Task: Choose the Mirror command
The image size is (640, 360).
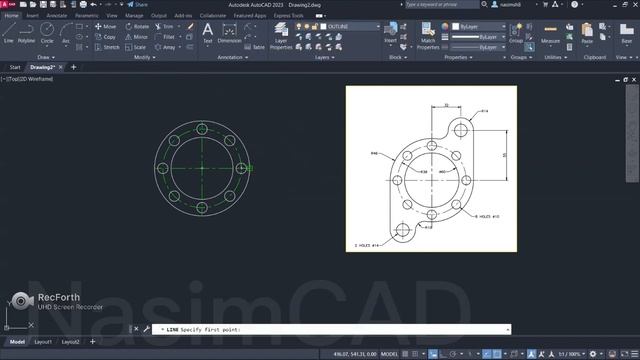Action: coord(136,37)
